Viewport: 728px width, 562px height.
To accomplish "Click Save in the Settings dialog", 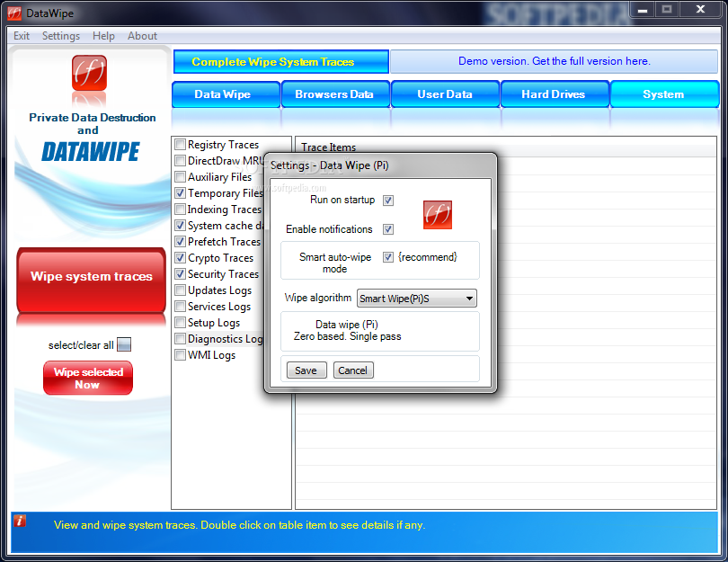I will click(306, 370).
